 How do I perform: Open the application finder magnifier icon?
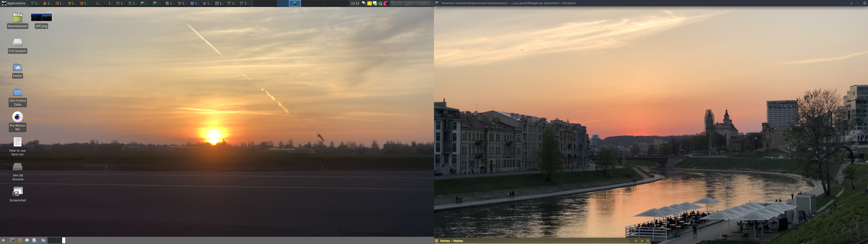point(34,240)
